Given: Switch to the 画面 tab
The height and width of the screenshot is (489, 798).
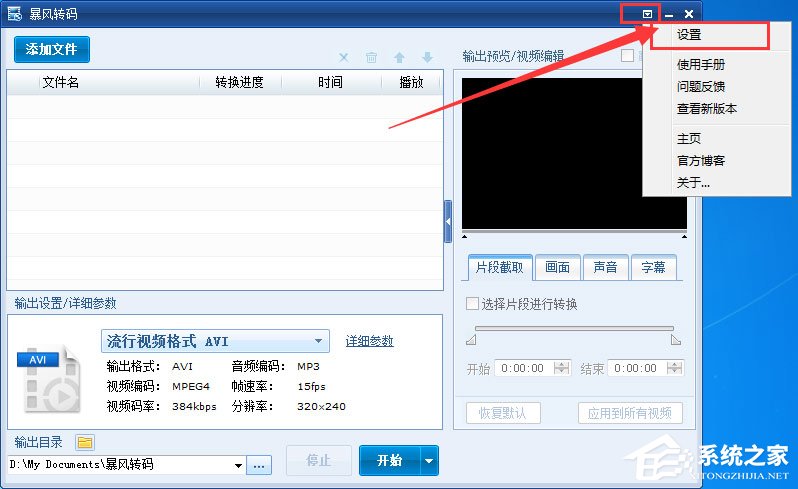Looking at the screenshot, I should pos(557,267).
